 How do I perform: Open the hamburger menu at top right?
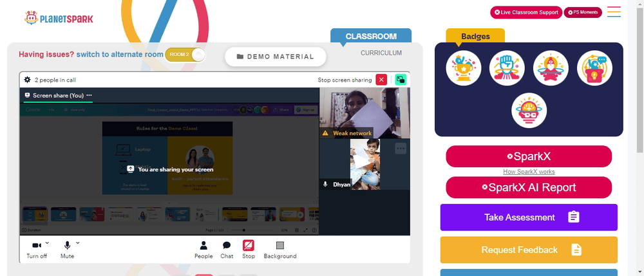point(614,12)
